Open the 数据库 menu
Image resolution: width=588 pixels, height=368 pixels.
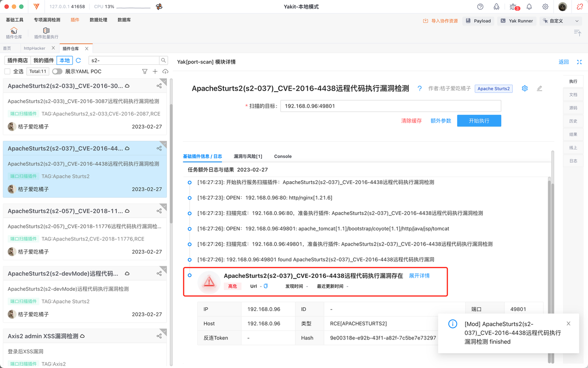(124, 20)
